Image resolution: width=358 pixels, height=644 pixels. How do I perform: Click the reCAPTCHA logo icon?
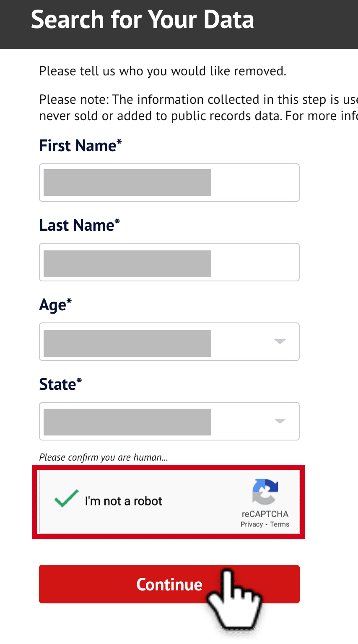pos(265,492)
